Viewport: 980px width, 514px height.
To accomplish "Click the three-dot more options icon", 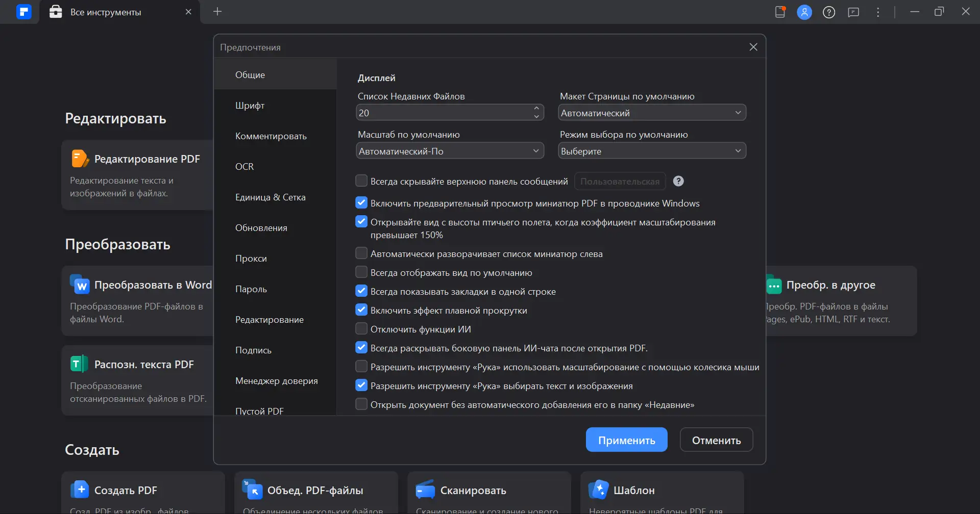I will click(878, 12).
